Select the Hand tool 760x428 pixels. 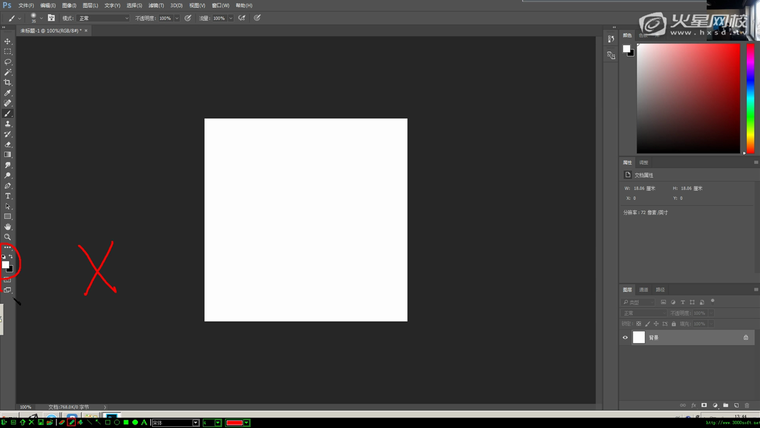(8, 227)
